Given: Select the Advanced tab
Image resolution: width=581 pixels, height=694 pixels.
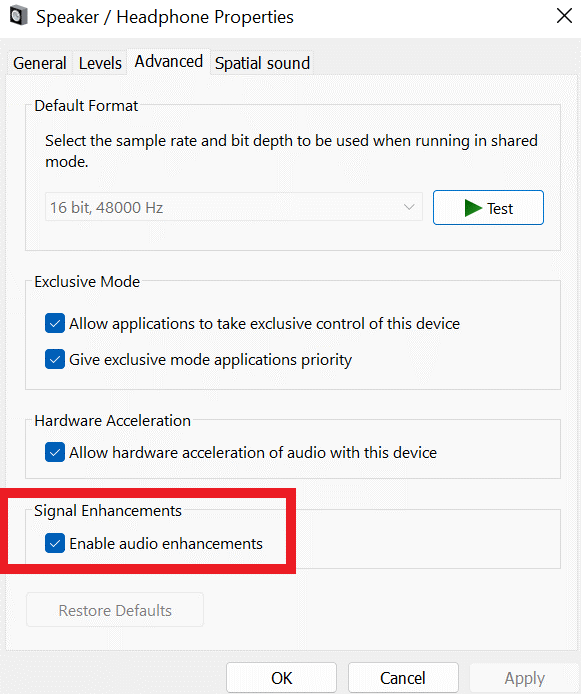Looking at the screenshot, I should (169, 62).
